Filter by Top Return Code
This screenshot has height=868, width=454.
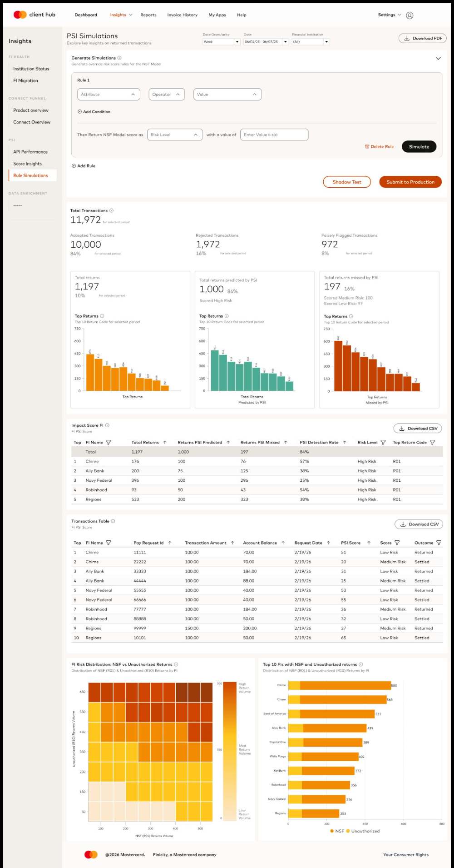coord(432,442)
